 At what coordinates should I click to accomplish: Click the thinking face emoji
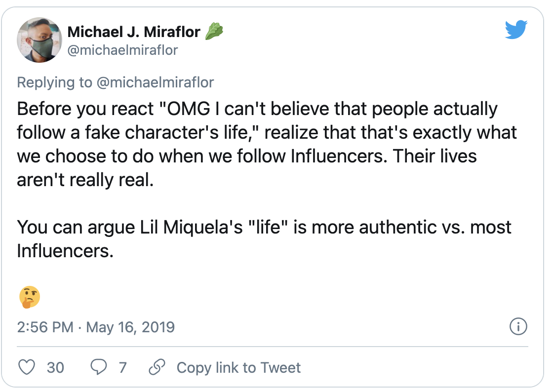pyautogui.click(x=29, y=297)
